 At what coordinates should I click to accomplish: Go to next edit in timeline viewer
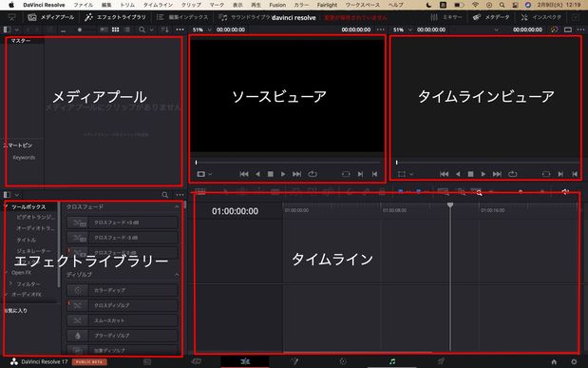pyautogui.click(x=497, y=174)
